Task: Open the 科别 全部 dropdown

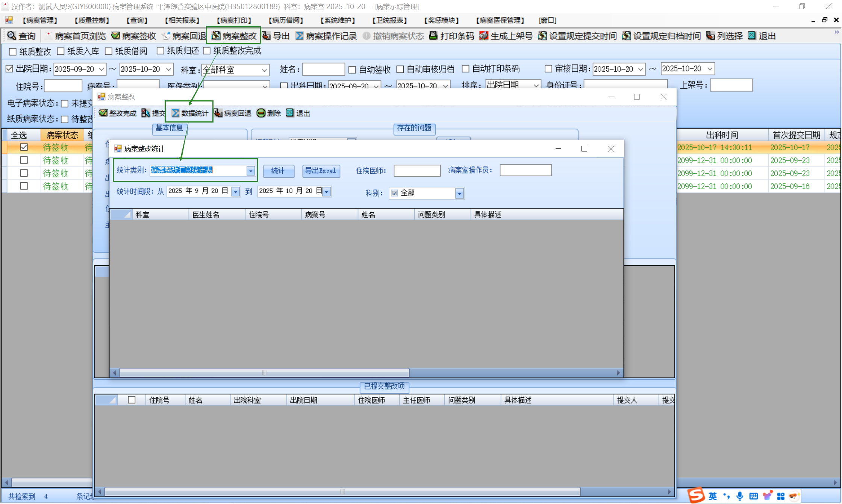Action: pyautogui.click(x=459, y=194)
